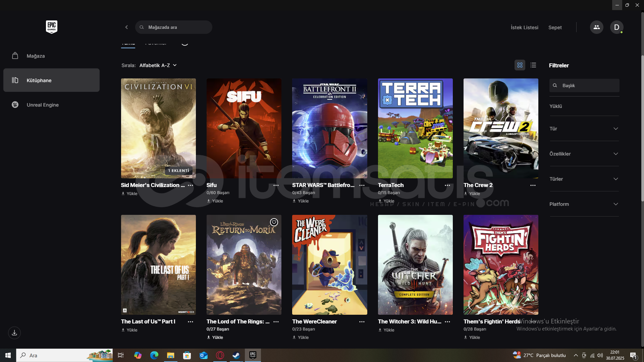
Task: Expand the Türler filter section
Action: coord(584,179)
